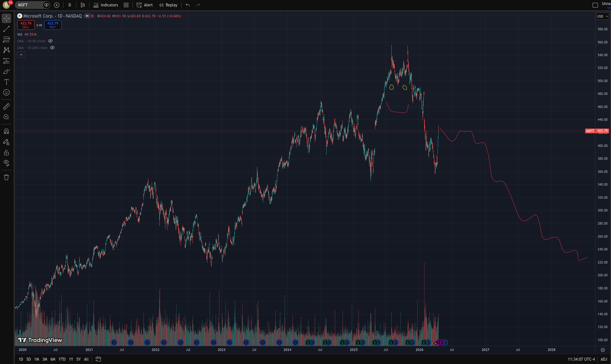
Task: Select the measure ruler tool
Action: pyautogui.click(x=6, y=107)
